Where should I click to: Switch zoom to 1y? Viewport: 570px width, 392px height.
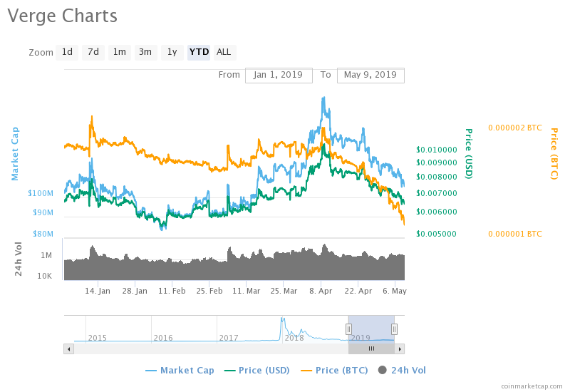(172, 52)
